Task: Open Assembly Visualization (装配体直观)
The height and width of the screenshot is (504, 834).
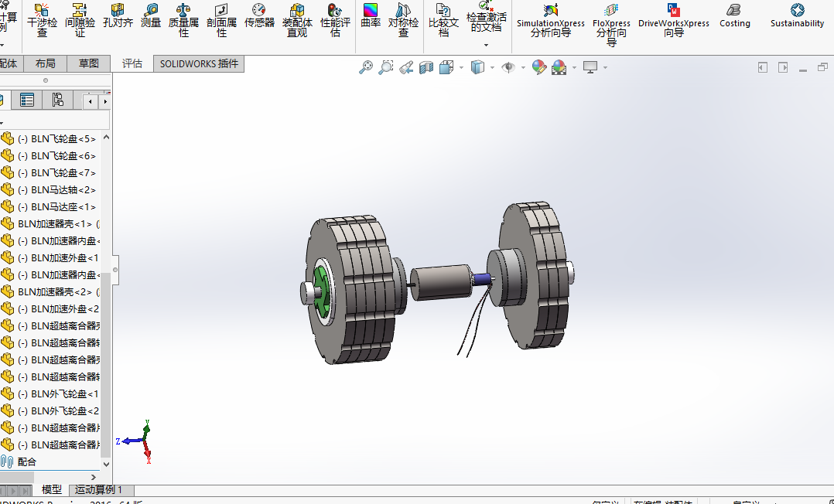Action: (x=297, y=20)
